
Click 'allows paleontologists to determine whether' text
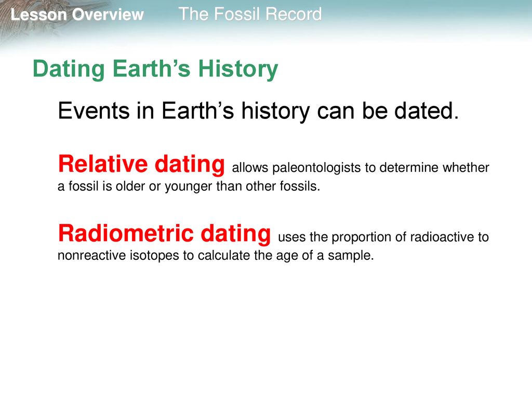(361, 168)
